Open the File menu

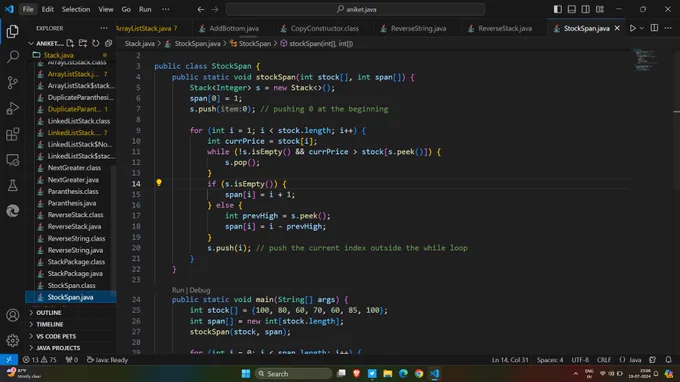[x=28, y=9]
